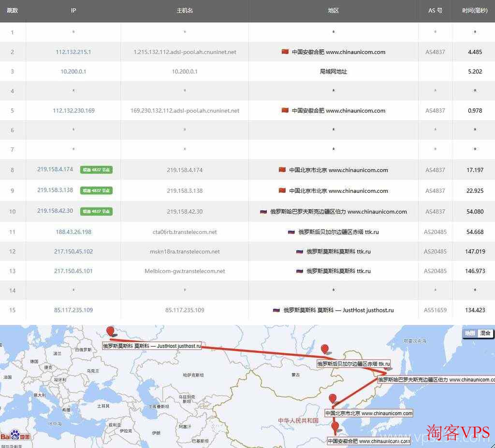Click the IP column header
495x448 pixels.
pos(73,11)
